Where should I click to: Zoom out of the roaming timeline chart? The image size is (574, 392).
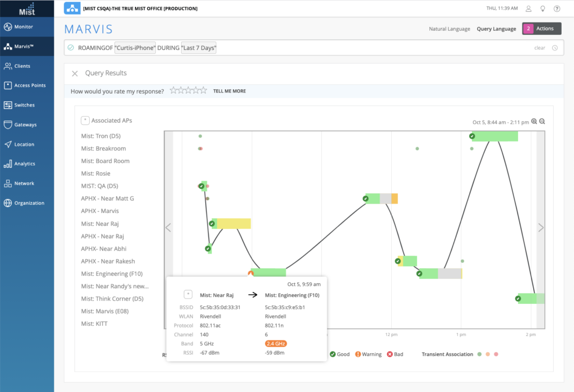541,121
